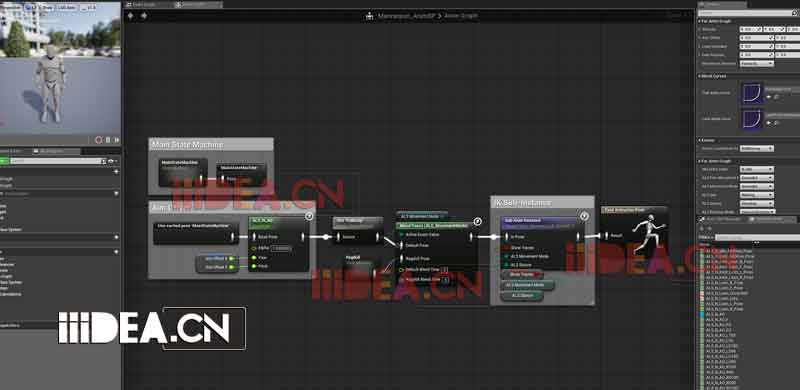Open the first blend curve thumbnail

pos(753,93)
